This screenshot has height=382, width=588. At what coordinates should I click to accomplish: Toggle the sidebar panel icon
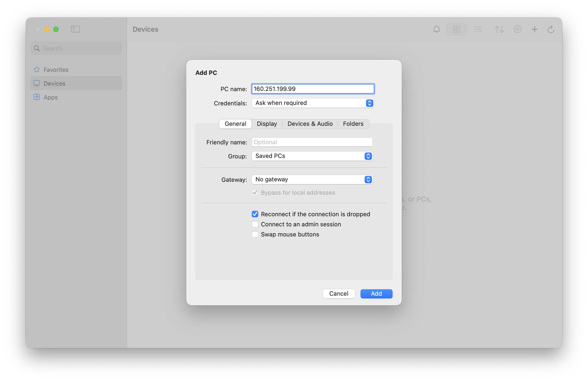(75, 29)
